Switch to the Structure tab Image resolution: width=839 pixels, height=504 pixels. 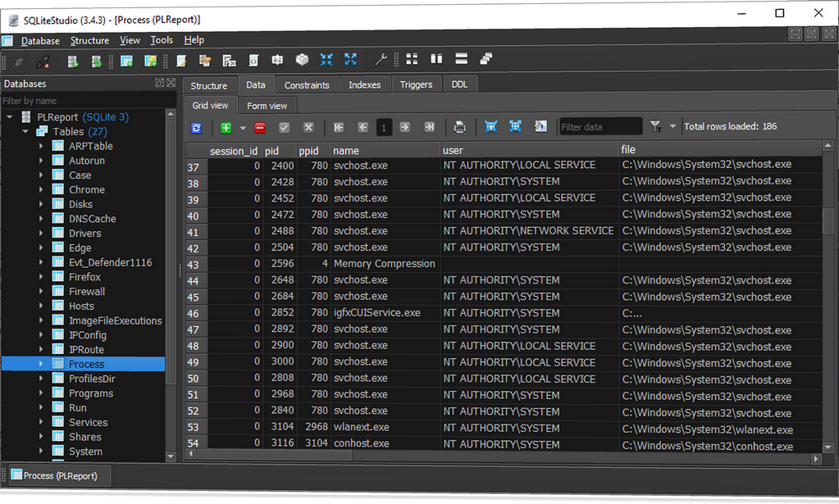click(x=209, y=86)
